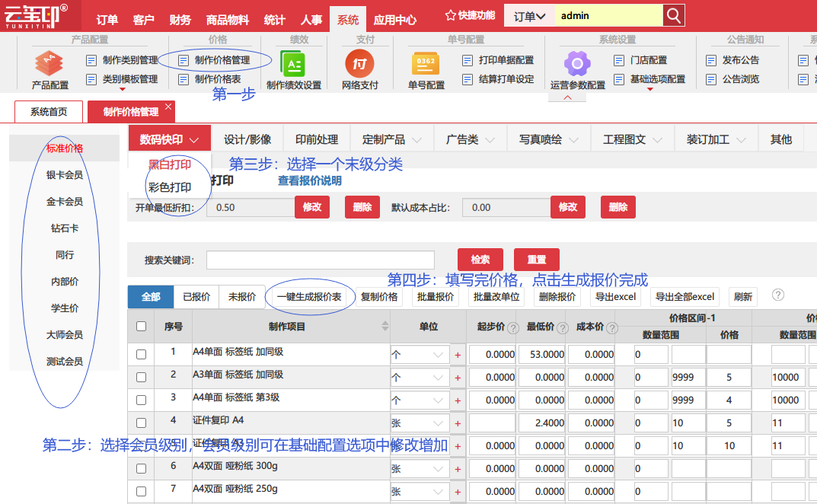Viewport: 817px width, 504px height.
Task: Collapse the ribbon with the red arrow
Action: tap(567, 97)
